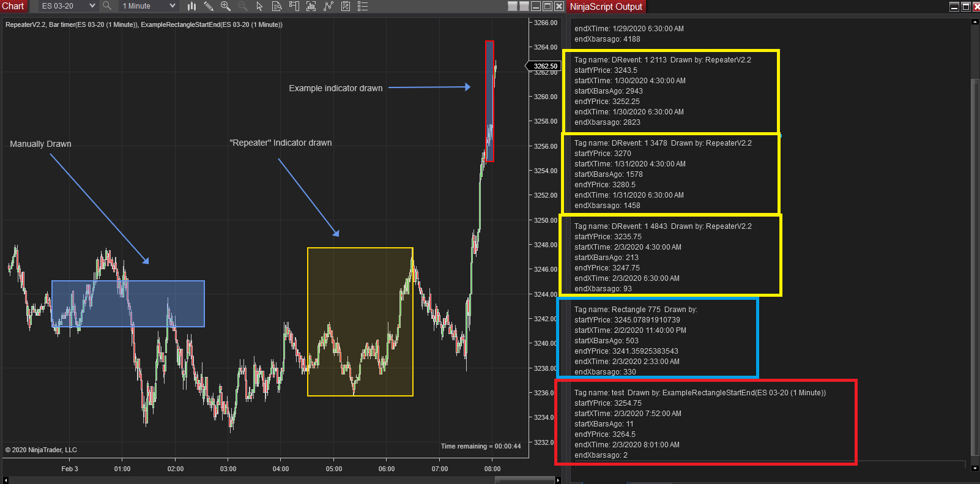Click the chart horizontal scrollbar thumb
Viewport: 980px width, 484px height.
point(524,480)
